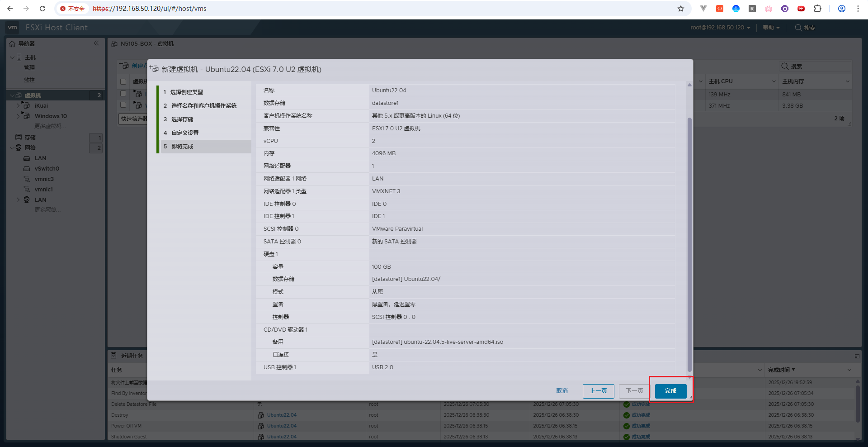This screenshot has height=447, width=868.
Task: Click the vSwitch0 network icon
Action: [27, 169]
